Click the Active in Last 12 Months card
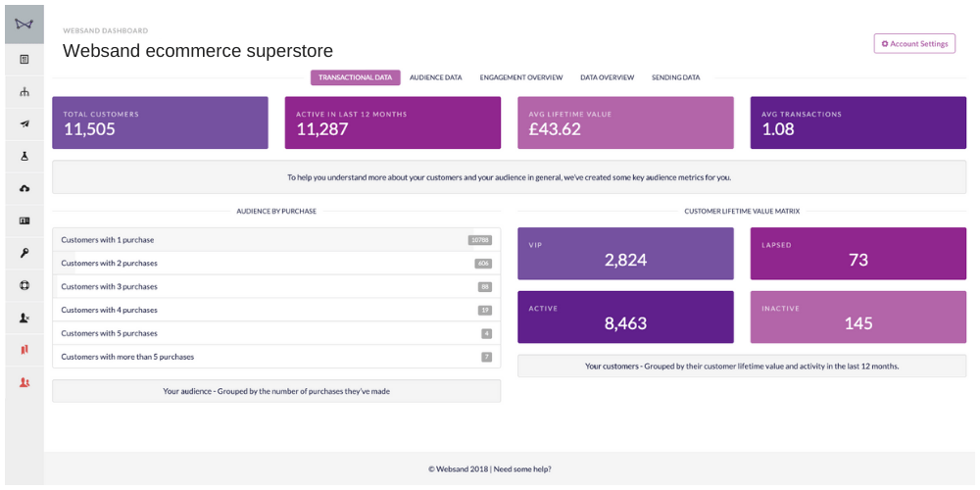This screenshot has width=980, height=490. point(393,122)
